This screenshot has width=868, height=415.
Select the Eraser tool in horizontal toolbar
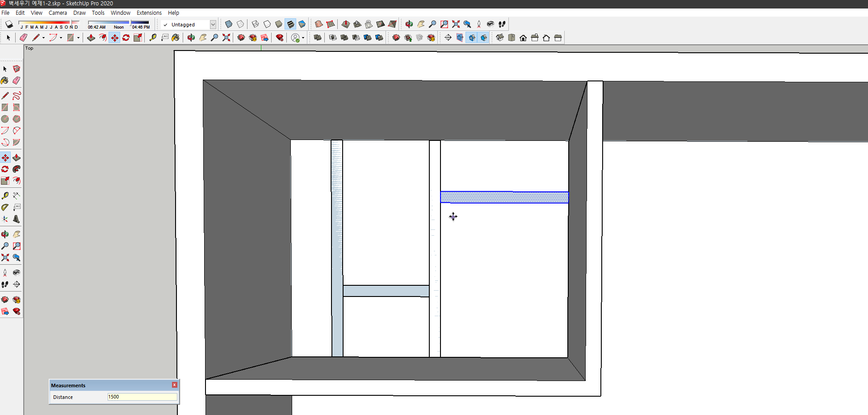pyautogui.click(x=24, y=38)
